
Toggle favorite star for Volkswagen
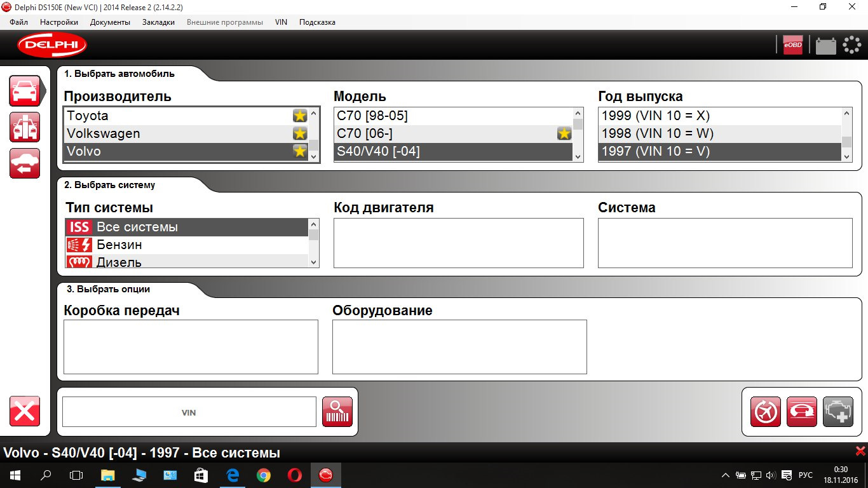300,133
